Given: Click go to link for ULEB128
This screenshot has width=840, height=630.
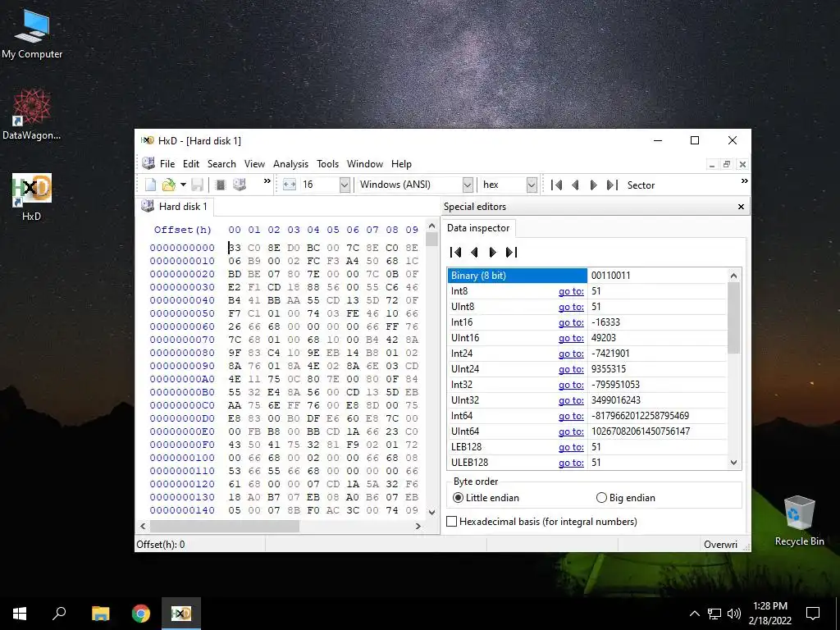Looking at the screenshot, I should pyautogui.click(x=571, y=463).
